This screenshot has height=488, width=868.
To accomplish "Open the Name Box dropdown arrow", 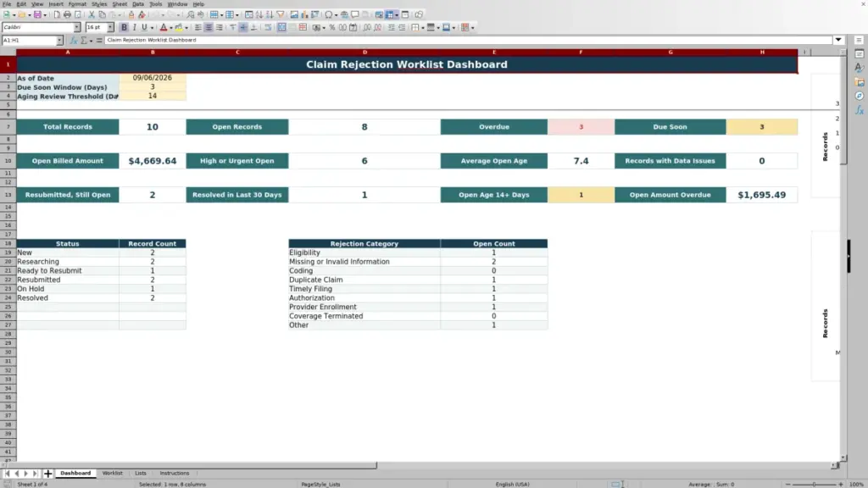I will pos(59,41).
